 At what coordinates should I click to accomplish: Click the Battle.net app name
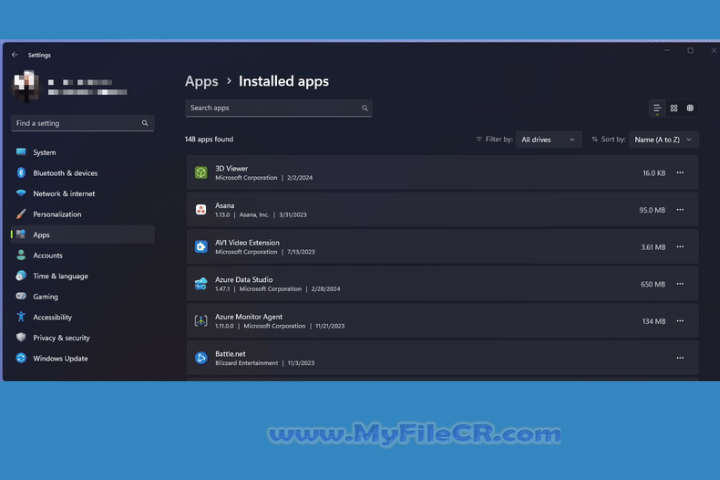pos(230,354)
